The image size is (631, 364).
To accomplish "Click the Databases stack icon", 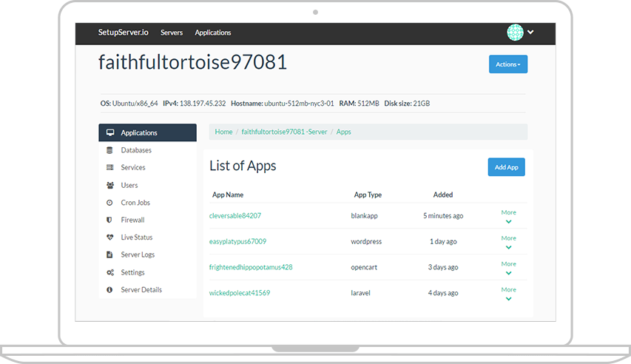I will pos(109,150).
